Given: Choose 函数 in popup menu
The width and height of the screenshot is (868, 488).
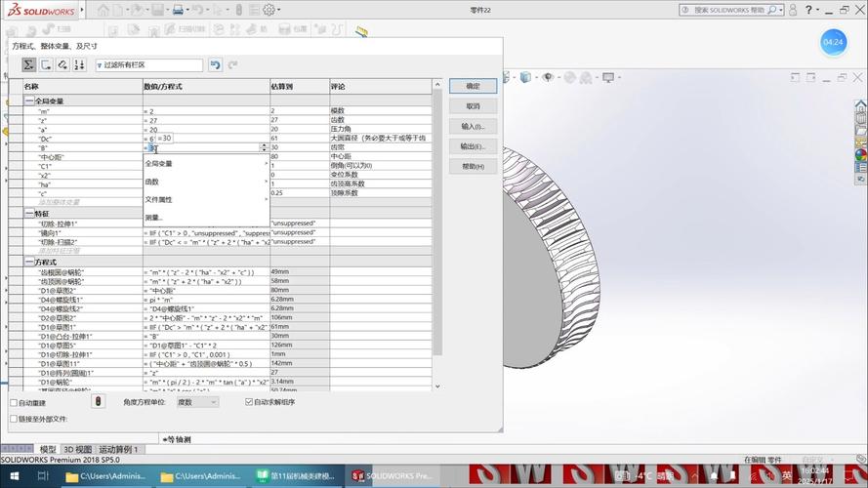Looking at the screenshot, I should [206, 182].
